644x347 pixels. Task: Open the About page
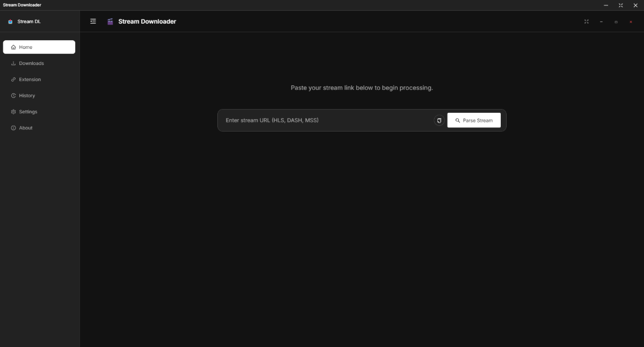[x=39, y=128]
